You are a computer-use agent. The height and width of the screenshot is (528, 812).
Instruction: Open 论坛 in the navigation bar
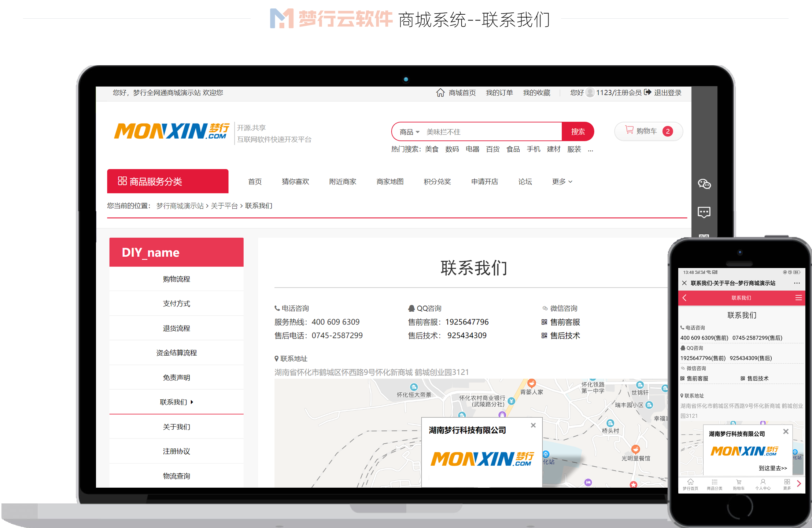[x=525, y=181]
